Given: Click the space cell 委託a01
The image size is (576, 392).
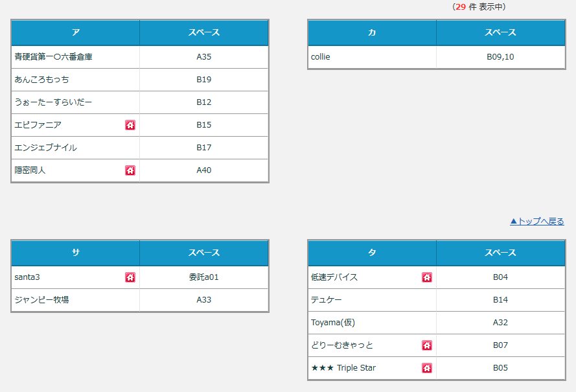Looking at the screenshot, I should [204, 277].
